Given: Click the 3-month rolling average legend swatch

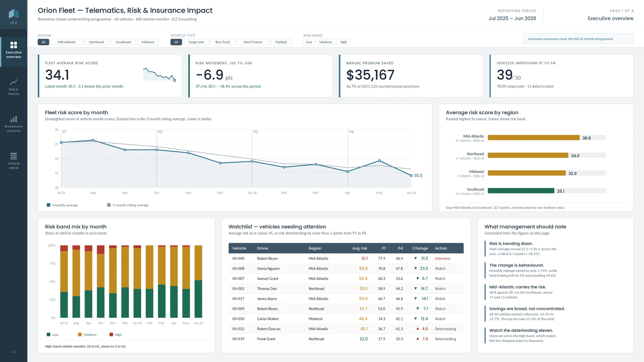Looking at the screenshot, I should point(109,205).
